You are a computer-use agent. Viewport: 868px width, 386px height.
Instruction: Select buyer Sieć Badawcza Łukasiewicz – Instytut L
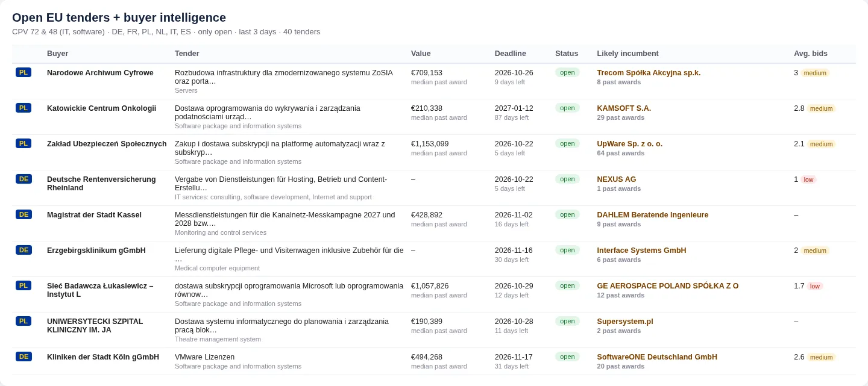[100, 290]
